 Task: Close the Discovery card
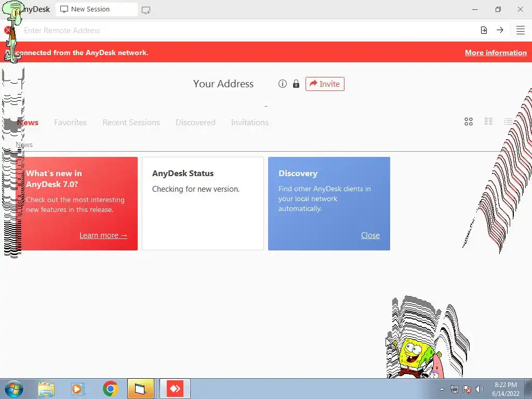370,235
